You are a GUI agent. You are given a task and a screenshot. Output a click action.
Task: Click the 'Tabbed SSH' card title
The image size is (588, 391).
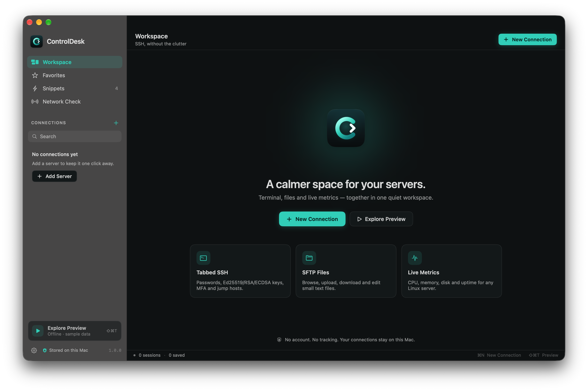(212, 272)
